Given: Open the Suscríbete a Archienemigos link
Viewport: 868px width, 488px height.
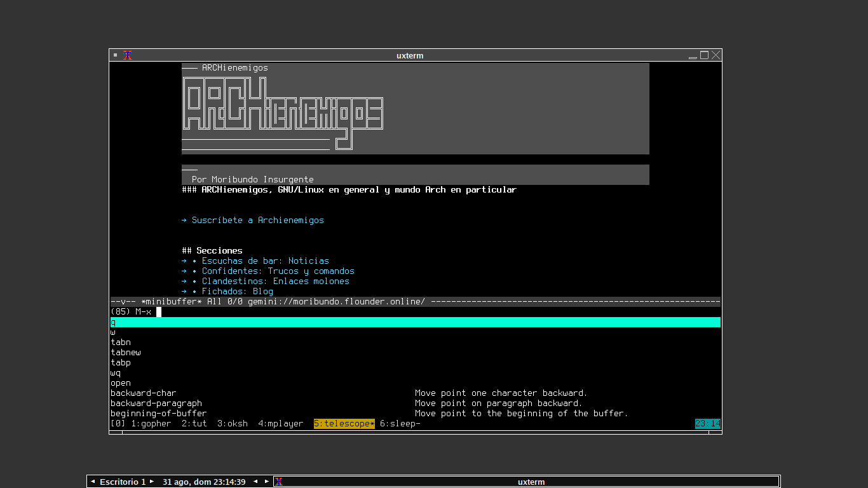Looking at the screenshot, I should (x=258, y=220).
